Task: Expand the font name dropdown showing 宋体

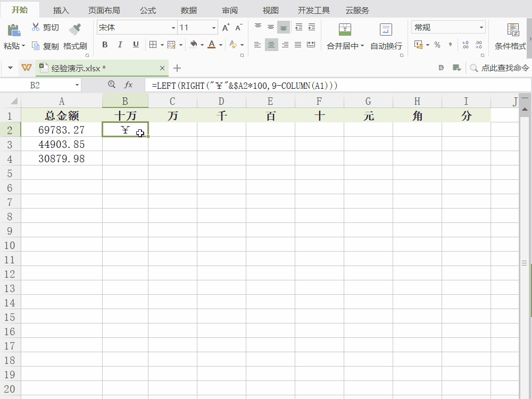Action: point(173,28)
